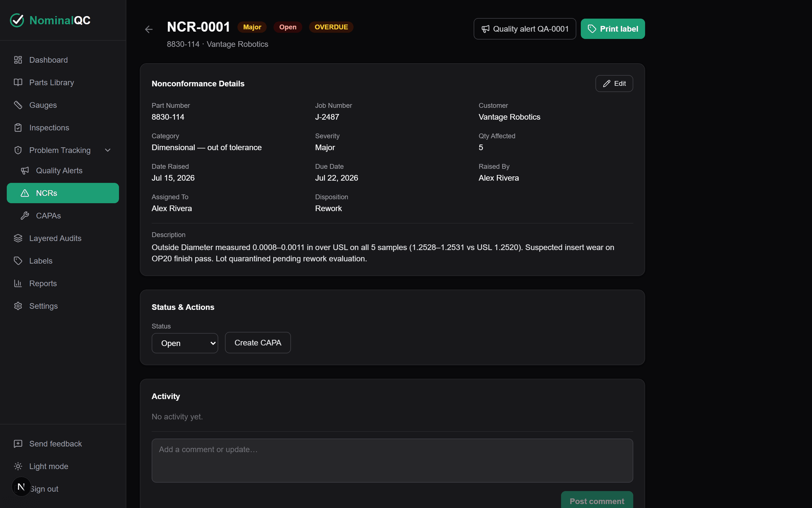Image resolution: width=812 pixels, height=508 pixels.
Task: Focus the Add a comment text area
Action: (392, 461)
